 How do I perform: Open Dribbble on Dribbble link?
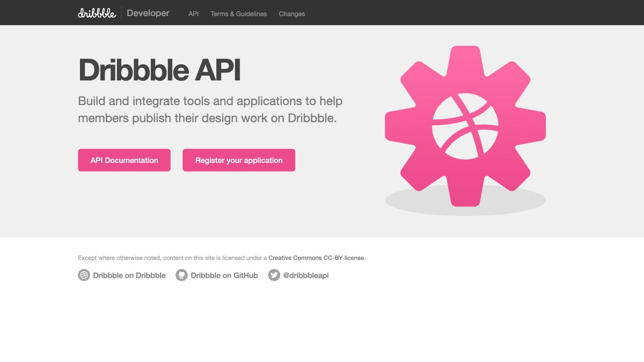pos(129,275)
